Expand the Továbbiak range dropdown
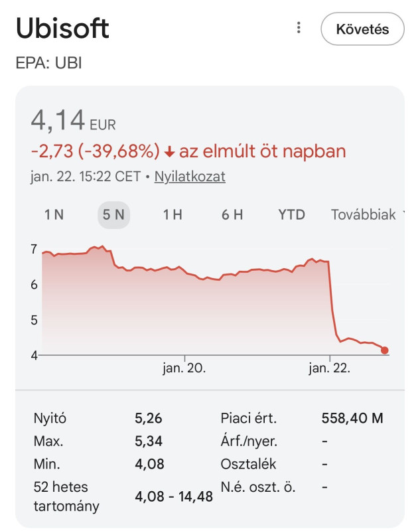Viewport: 420px width, 531px height. [x=364, y=214]
